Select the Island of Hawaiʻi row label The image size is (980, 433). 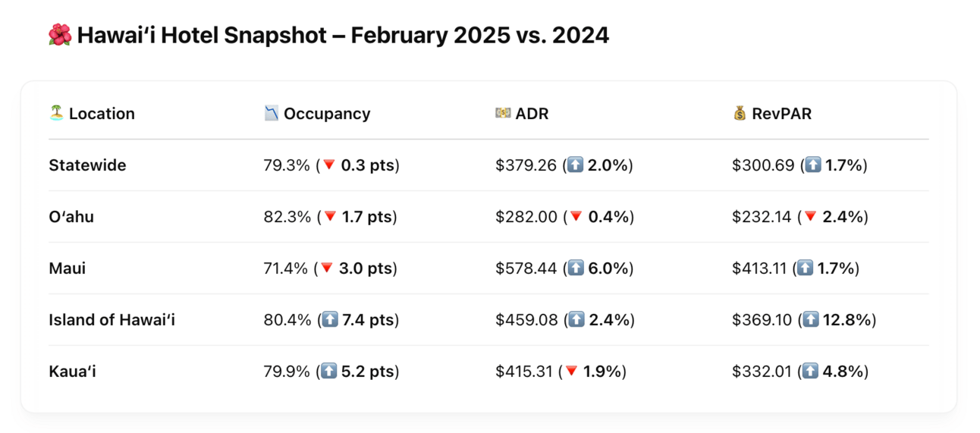click(x=112, y=320)
